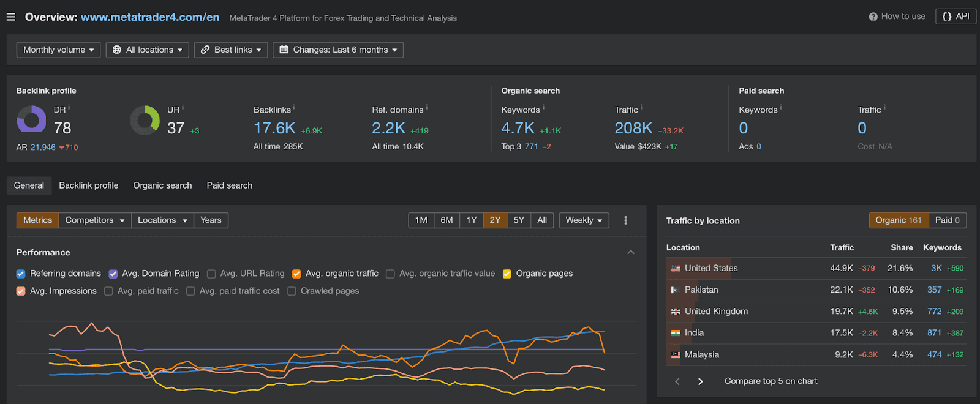Image resolution: width=980 pixels, height=404 pixels.
Task: Uncheck the Referring domains checkbox
Action: tap(21, 274)
